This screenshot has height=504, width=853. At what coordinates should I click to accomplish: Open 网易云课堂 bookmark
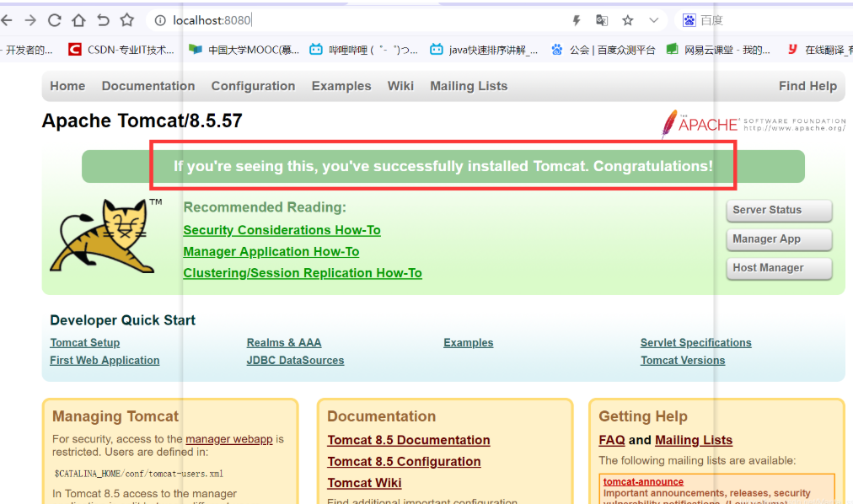(718, 50)
